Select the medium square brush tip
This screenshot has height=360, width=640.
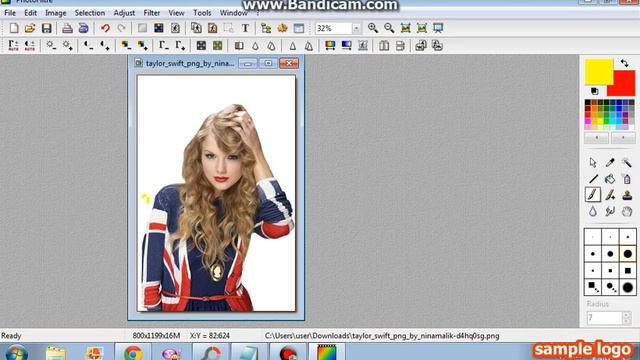pos(610,271)
